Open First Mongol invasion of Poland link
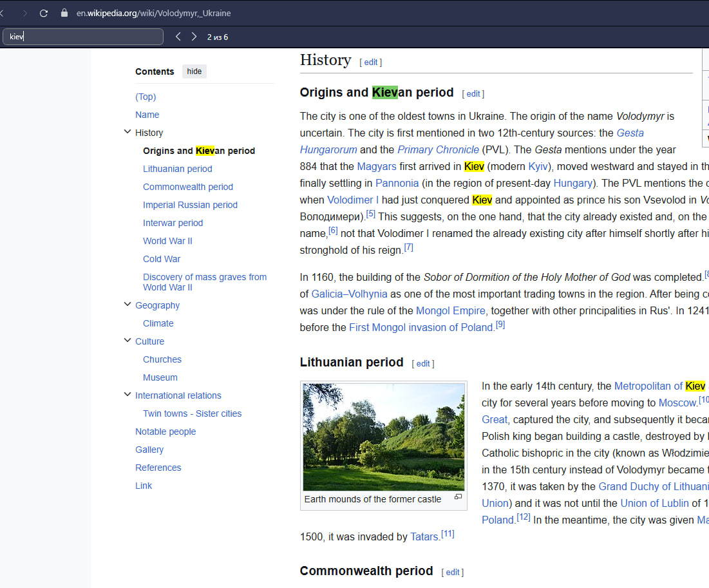Image resolution: width=709 pixels, height=588 pixels. pyautogui.click(x=421, y=327)
